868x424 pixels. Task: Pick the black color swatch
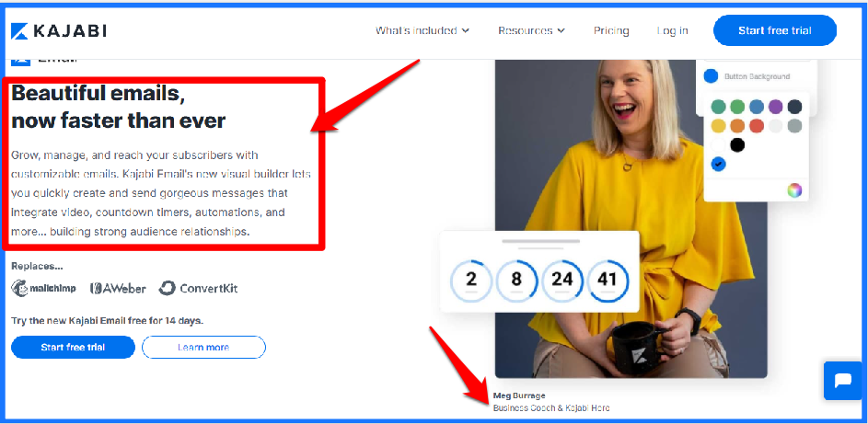pos(736,145)
